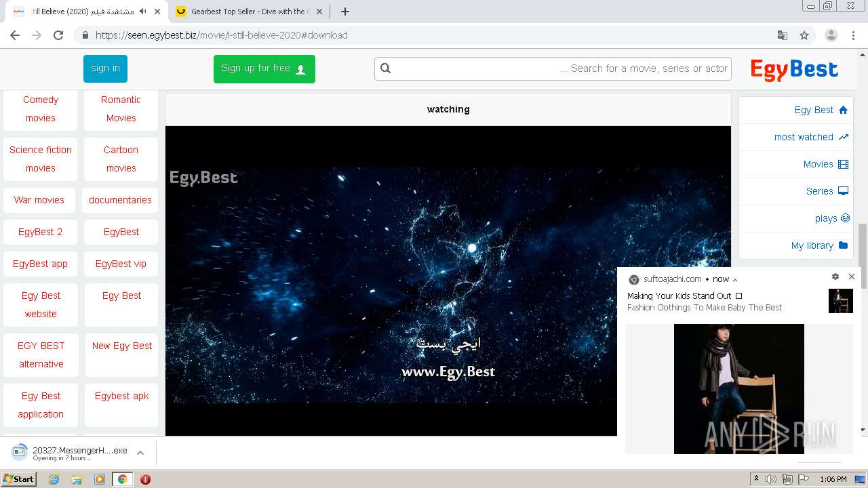Image resolution: width=868 pixels, height=488 pixels.
Task: Click notification small thumbnail image
Action: 841,301
